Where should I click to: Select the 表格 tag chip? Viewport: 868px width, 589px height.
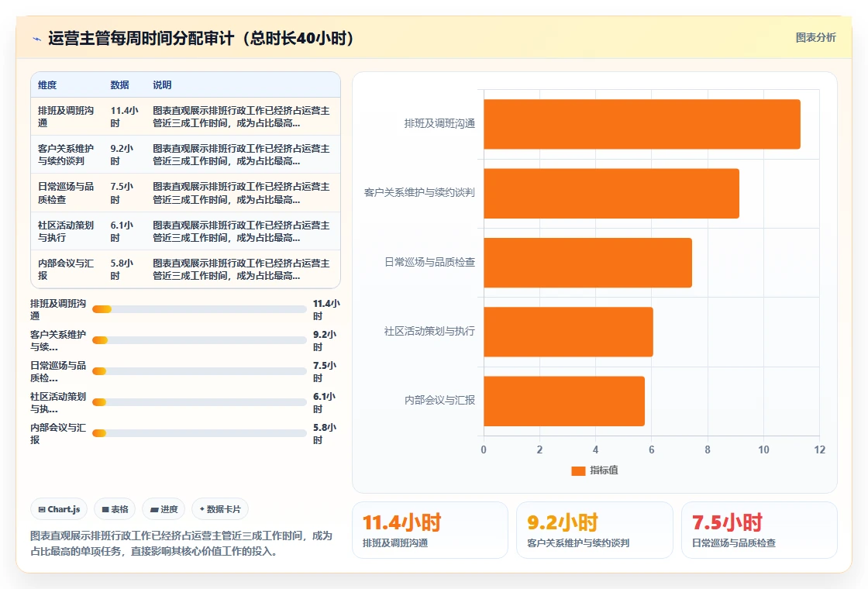click(x=115, y=509)
